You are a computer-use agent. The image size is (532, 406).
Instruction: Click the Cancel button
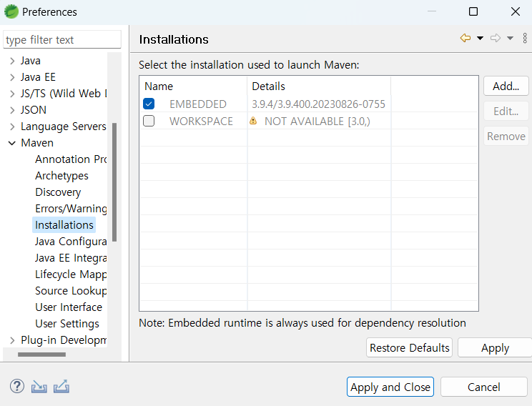[x=484, y=387]
